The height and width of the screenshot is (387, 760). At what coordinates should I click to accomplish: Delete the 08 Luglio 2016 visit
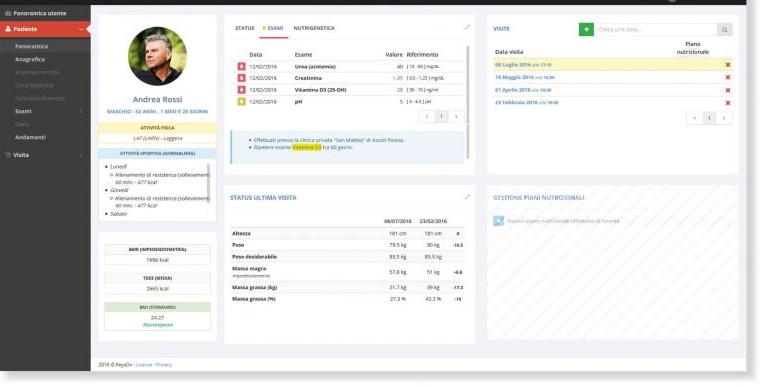tap(728, 64)
